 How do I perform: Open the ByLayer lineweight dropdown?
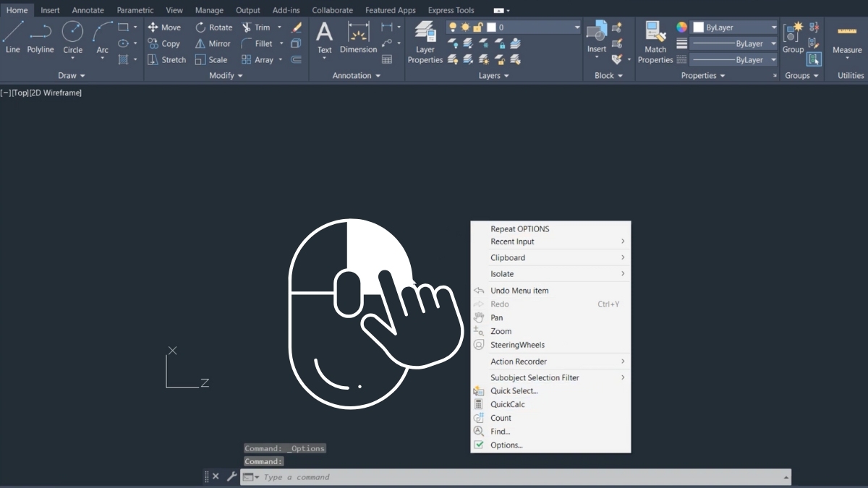pyautogui.click(x=773, y=43)
